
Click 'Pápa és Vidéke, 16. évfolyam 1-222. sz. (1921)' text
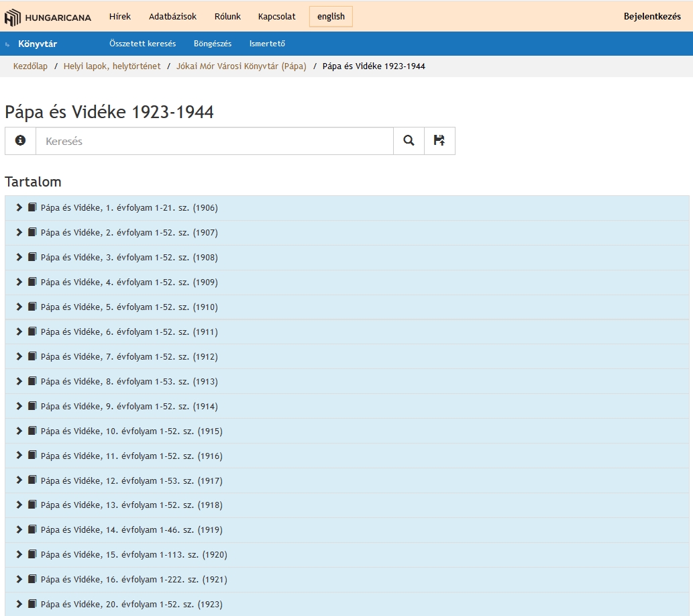click(134, 579)
